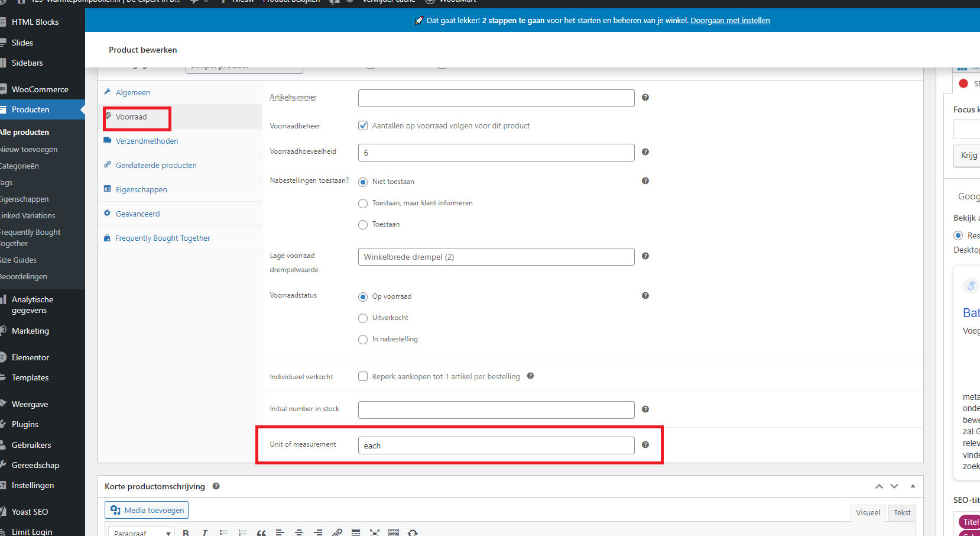The height and width of the screenshot is (536, 980).
Task: Focus the Initial number in stock field
Action: coord(496,410)
